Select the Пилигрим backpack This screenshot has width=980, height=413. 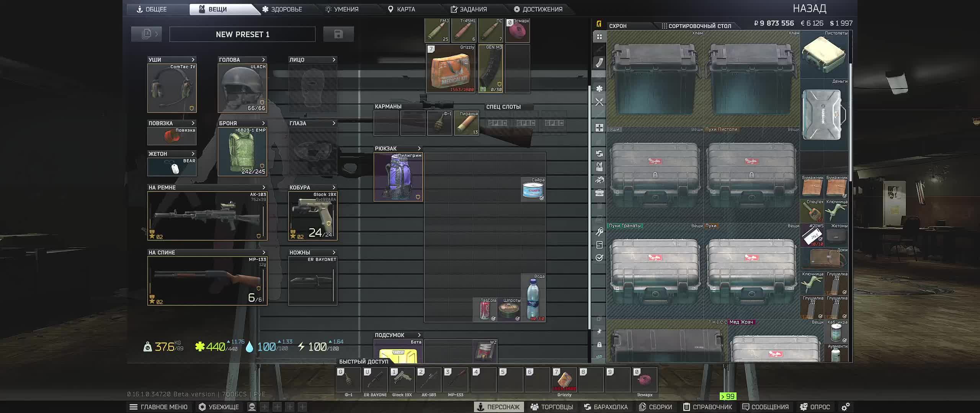(398, 177)
